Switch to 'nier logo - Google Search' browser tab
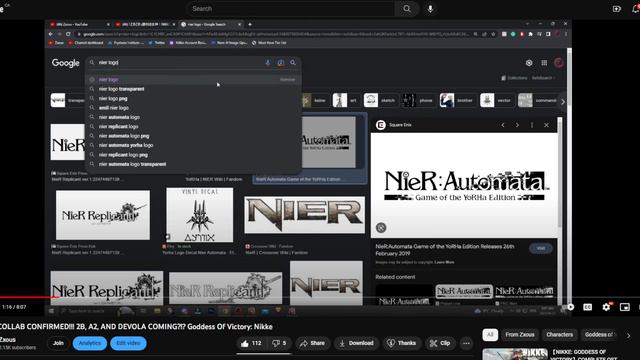Viewport: 640px width, 360px height. point(210,24)
